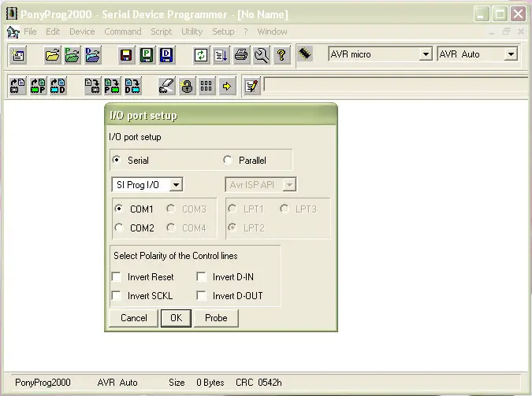Enable the Invert SCKL checkbox

(x=117, y=296)
